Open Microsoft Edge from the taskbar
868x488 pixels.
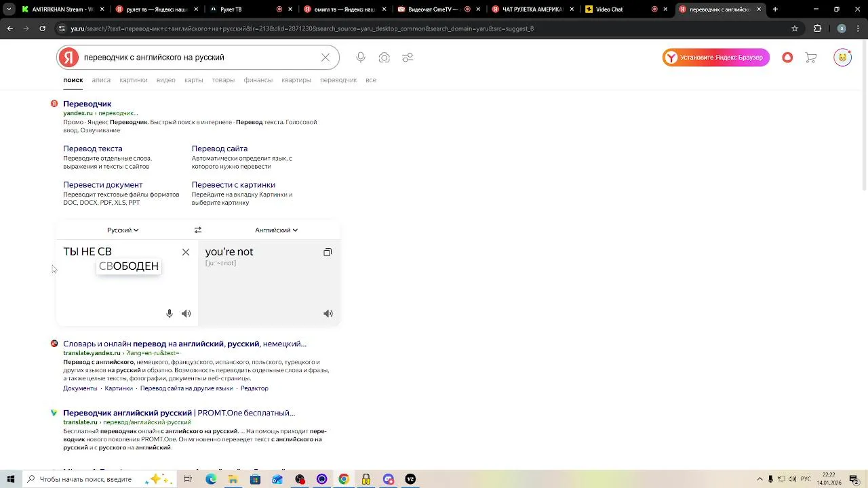click(x=211, y=479)
